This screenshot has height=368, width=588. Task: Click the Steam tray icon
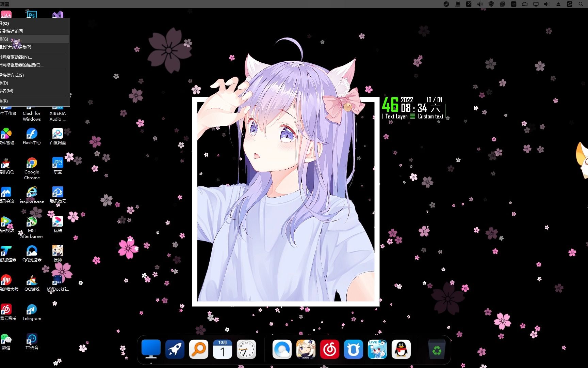coord(446,4)
